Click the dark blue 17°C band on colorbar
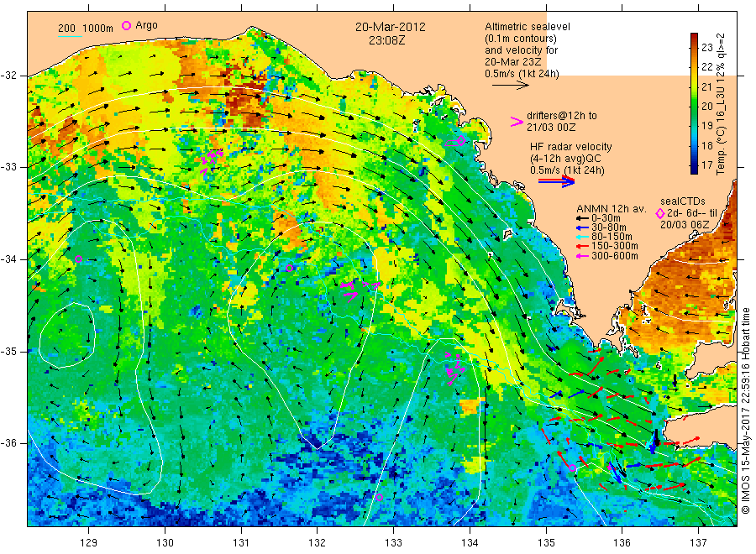Image resolution: width=756 pixels, height=554 pixels. point(694,166)
